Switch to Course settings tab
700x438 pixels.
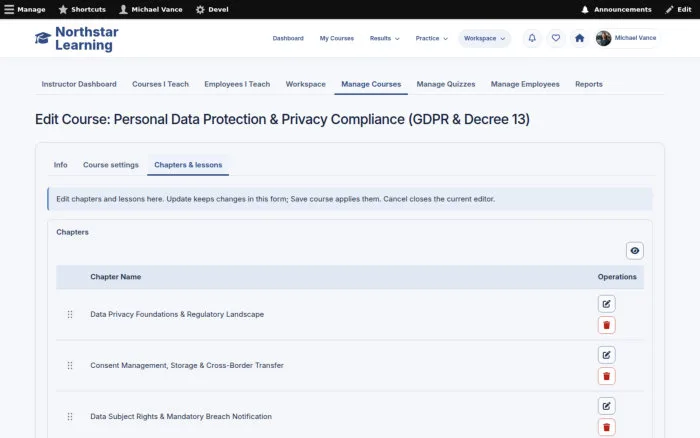click(x=111, y=165)
